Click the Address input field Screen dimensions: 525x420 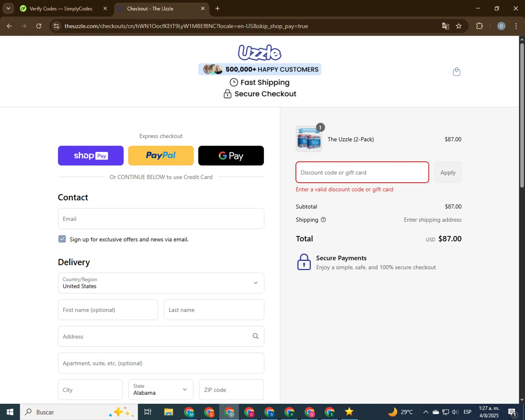click(x=161, y=336)
